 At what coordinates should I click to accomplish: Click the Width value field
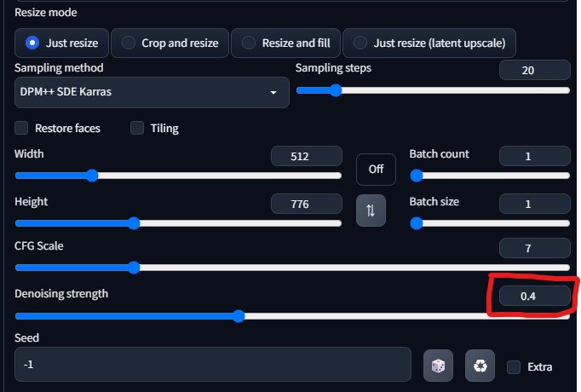[306, 156]
